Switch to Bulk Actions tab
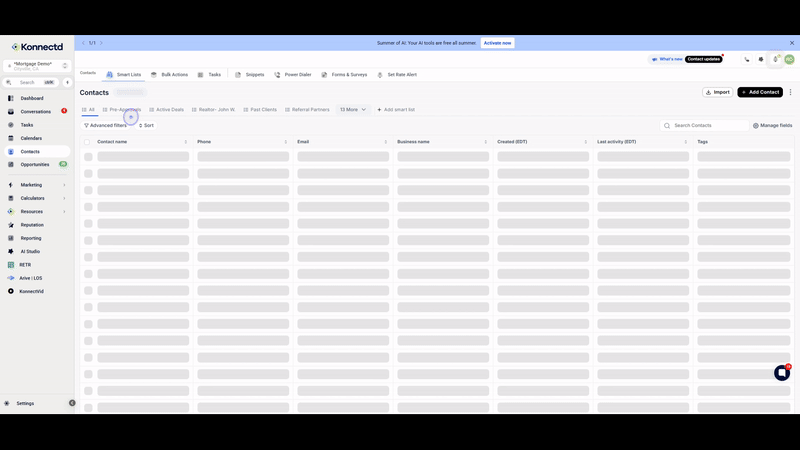800x450 pixels. point(169,74)
